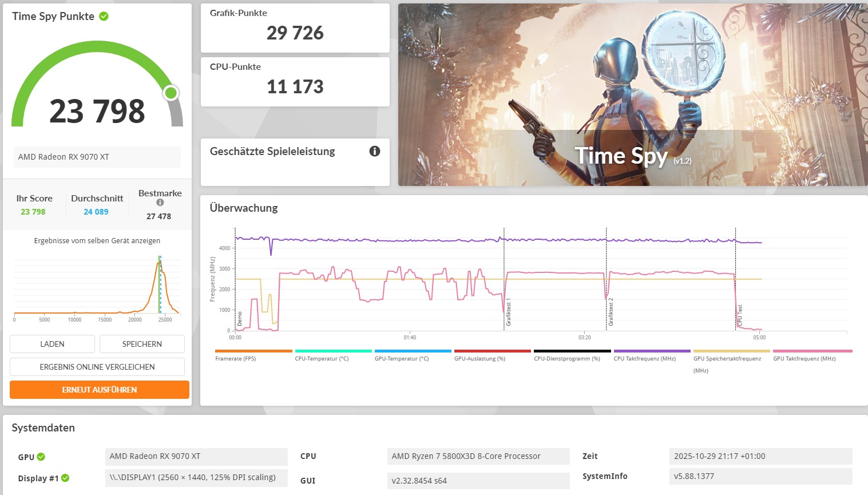This screenshot has height=495, width=868.
Task: Open the Geschätzte Spieleleistung info icon
Action: [375, 151]
